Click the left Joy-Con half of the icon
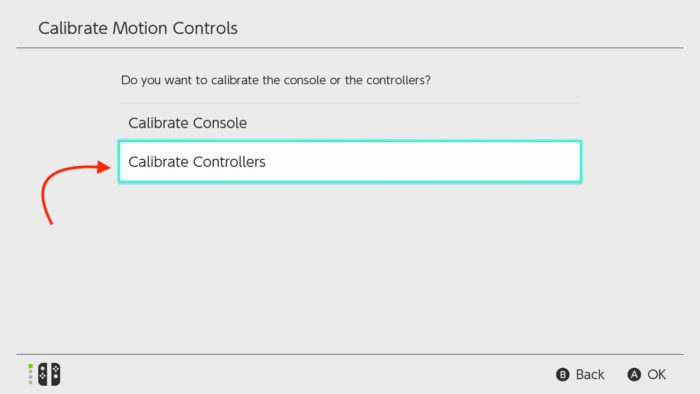This screenshot has height=394, width=700. [42, 374]
